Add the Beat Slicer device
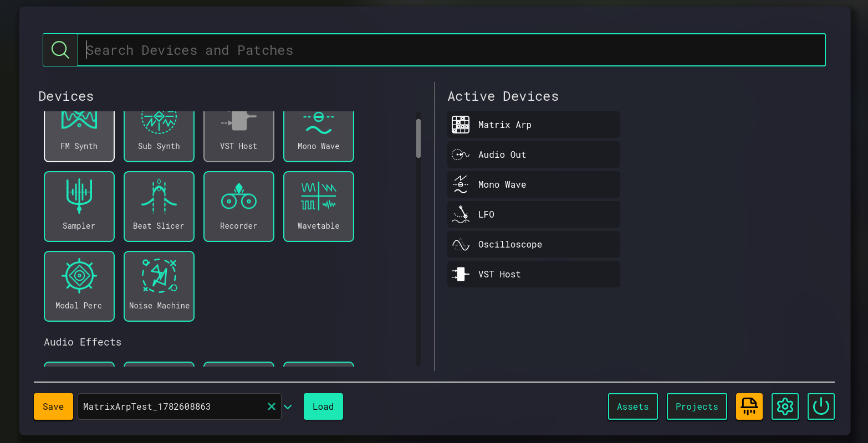868x443 pixels. tap(159, 207)
